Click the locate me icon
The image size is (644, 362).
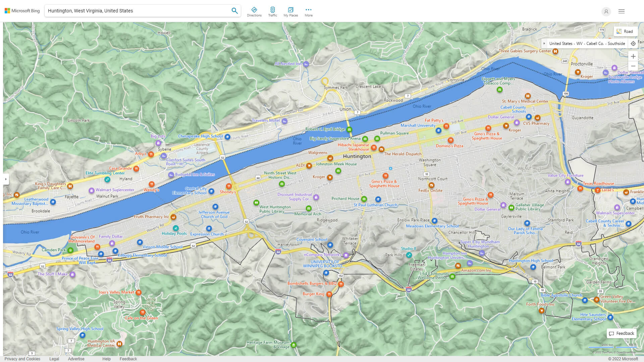tap(633, 44)
